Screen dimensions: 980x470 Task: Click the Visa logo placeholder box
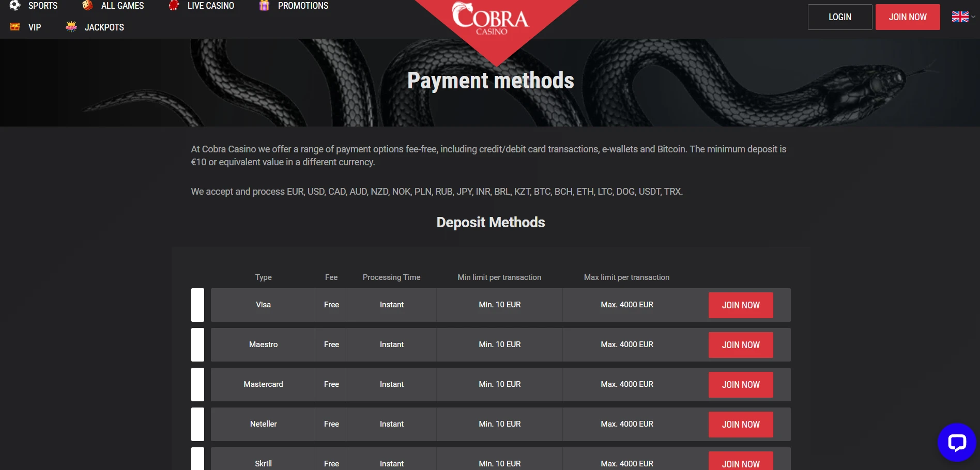(197, 305)
